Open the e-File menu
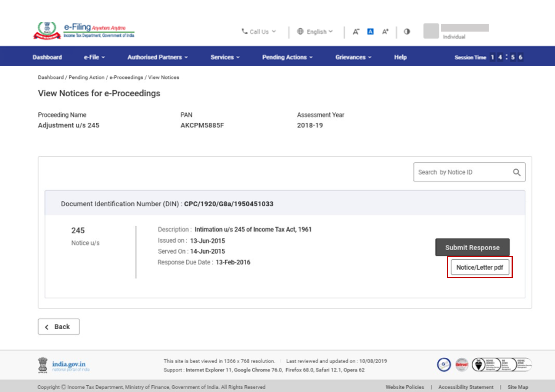This screenshot has width=555, height=392. 94,57
